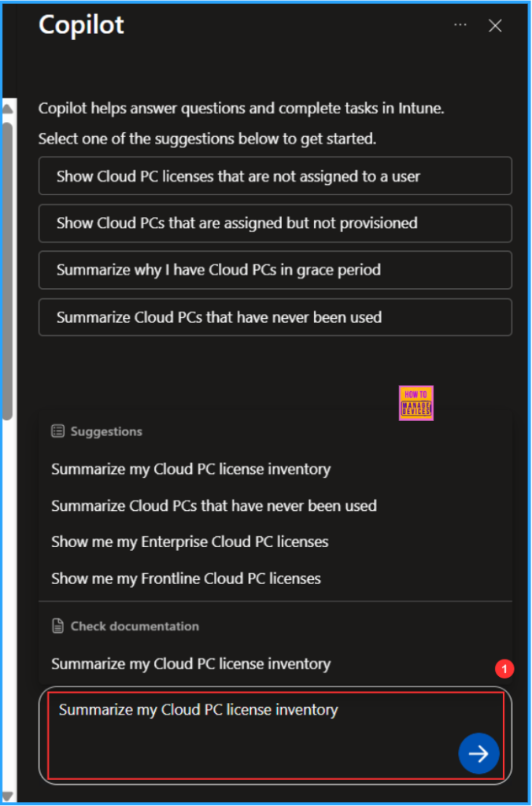Click the scrollbar up arrow

pos(7,108)
